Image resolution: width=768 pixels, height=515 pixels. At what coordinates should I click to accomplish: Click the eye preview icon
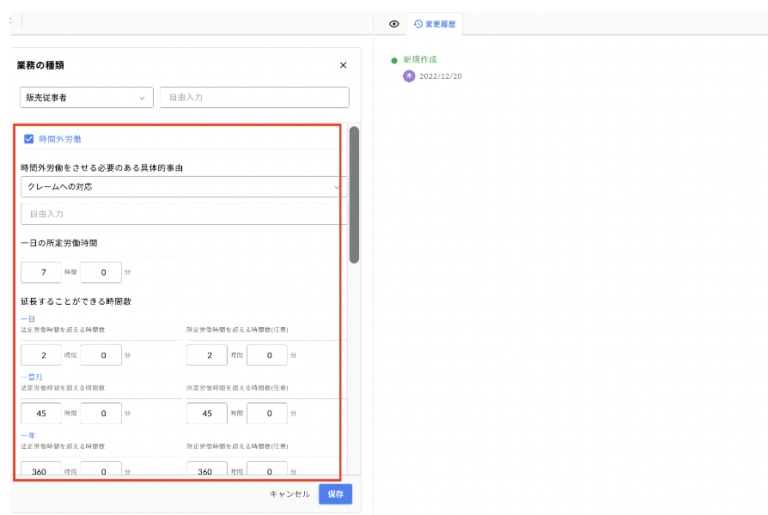tap(394, 24)
